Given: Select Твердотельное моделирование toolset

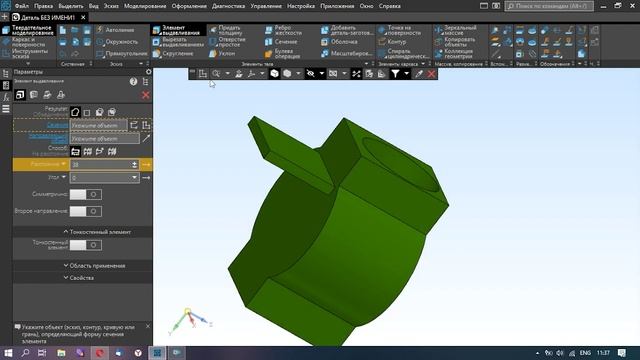Looking at the screenshot, I should pyautogui.click(x=28, y=30).
